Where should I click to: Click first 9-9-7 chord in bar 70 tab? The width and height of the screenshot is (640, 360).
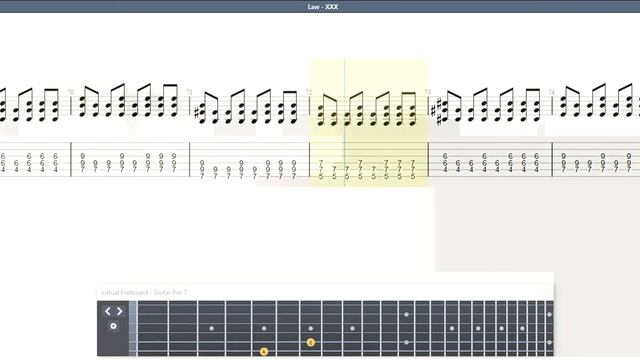[x=82, y=163]
